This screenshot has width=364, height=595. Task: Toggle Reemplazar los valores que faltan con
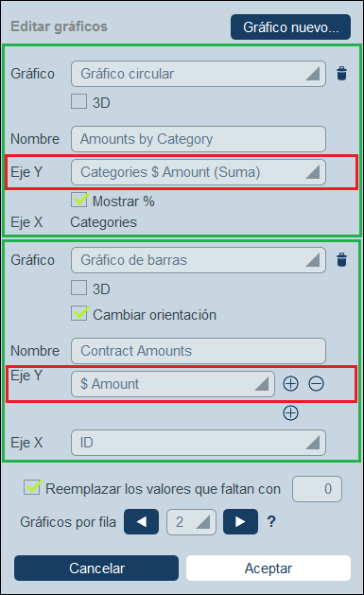pyautogui.click(x=32, y=487)
